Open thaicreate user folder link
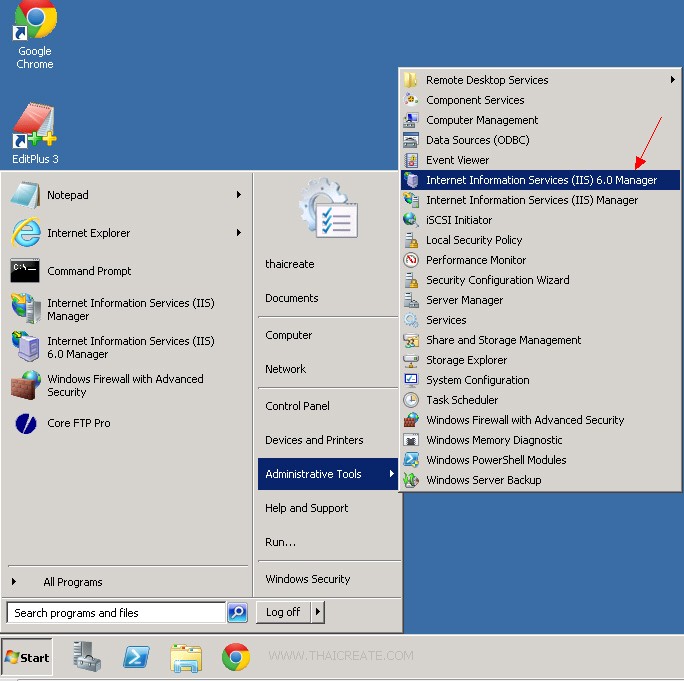This screenshot has width=684, height=681. 290,264
